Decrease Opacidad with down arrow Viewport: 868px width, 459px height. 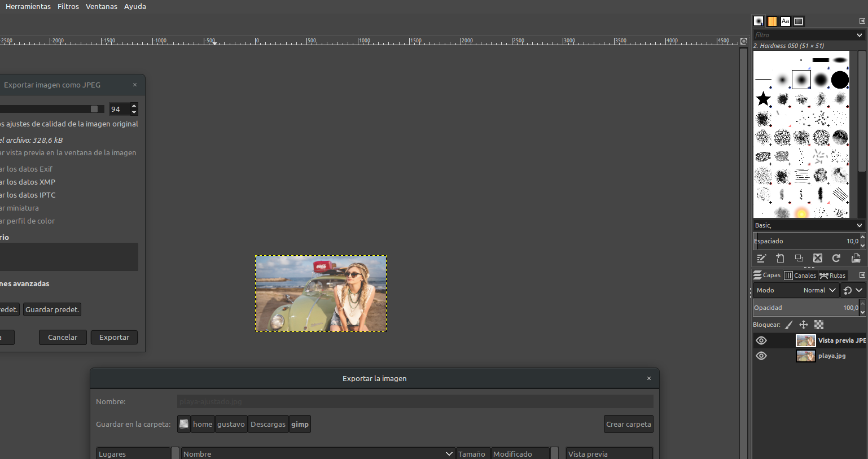(862, 312)
